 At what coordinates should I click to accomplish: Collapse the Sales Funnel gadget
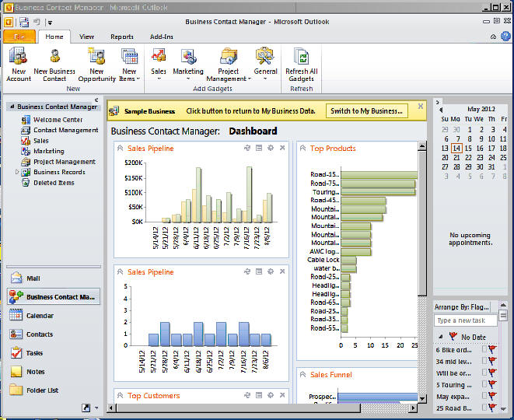coord(303,374)
